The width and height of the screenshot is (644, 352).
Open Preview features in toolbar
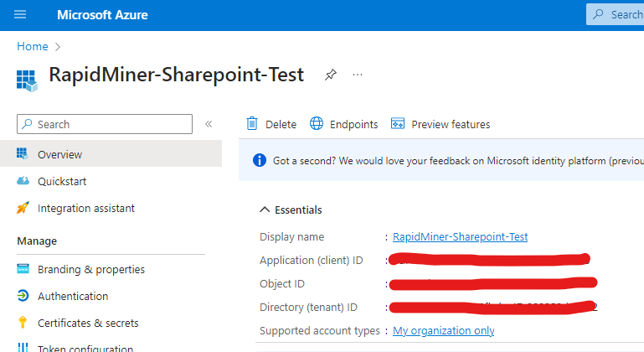click(440, 124)
